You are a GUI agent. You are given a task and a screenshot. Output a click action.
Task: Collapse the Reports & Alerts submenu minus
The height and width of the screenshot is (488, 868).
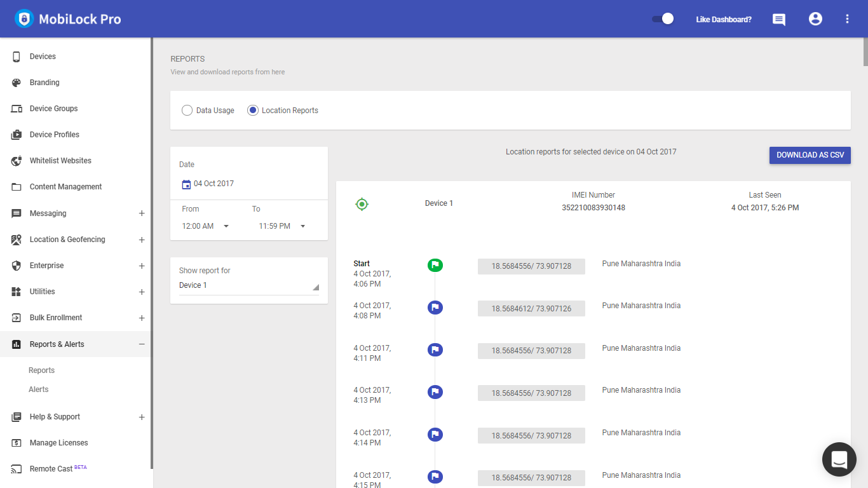142,344
